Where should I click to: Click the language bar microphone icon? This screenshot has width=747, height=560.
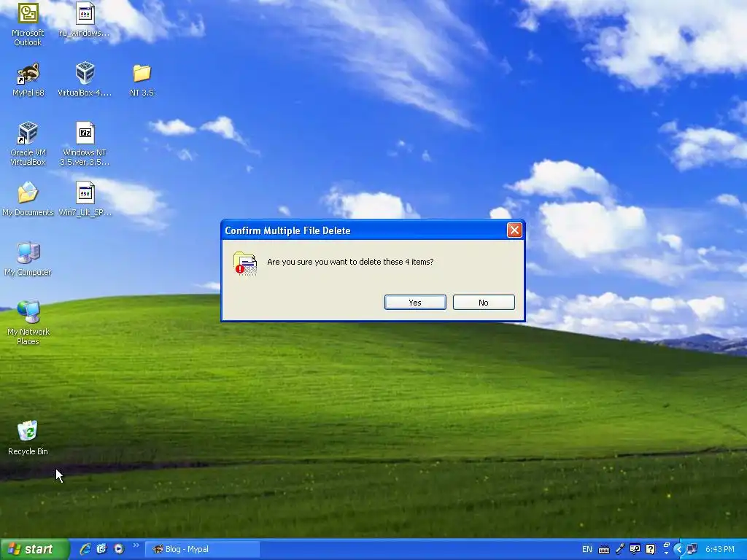click(x=619, y=549)
